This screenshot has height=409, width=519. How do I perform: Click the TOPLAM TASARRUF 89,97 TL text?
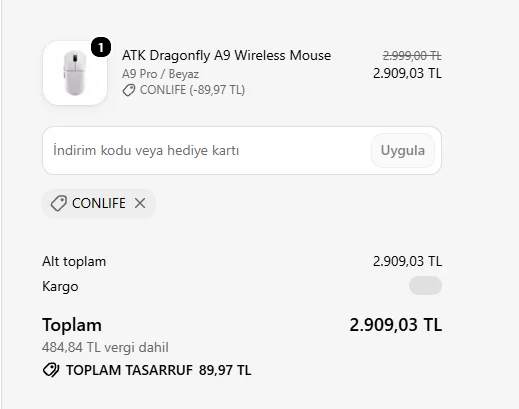click(159, 370)
